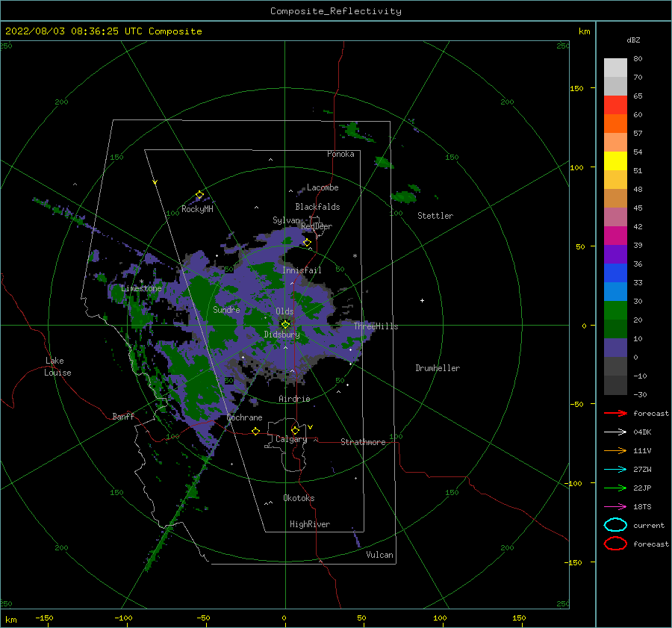The height and width of the screenshot is (628, 672).
Task: Click the Strathmore label
Action: pos(363,442)
